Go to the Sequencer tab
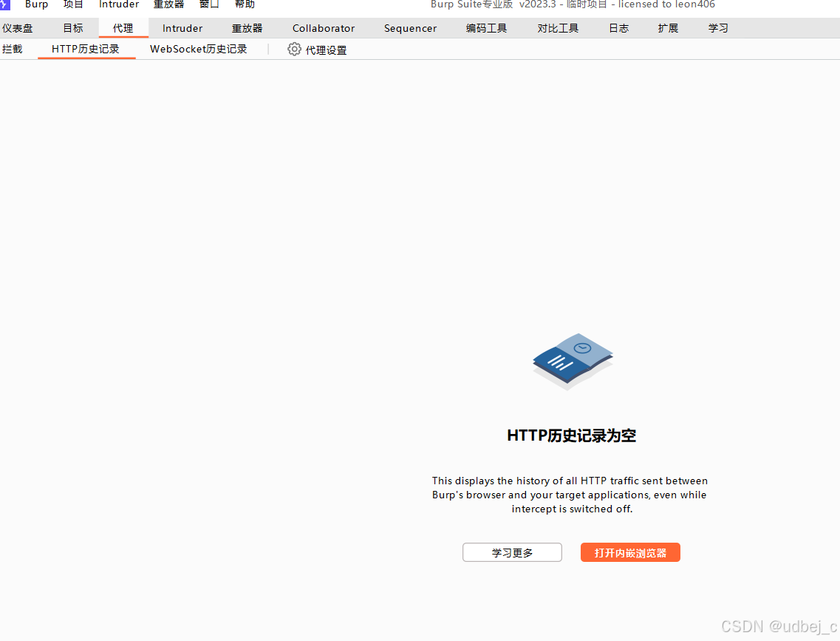840x641 pixels. pos(410,28)
